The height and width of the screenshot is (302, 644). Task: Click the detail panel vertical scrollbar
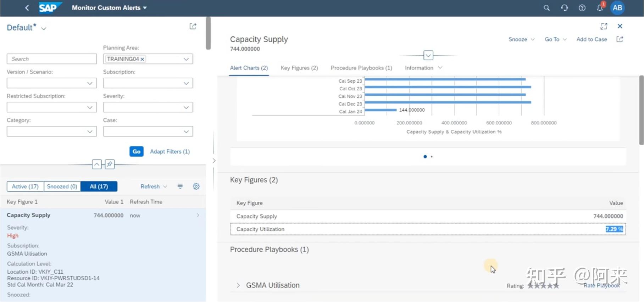641,110
